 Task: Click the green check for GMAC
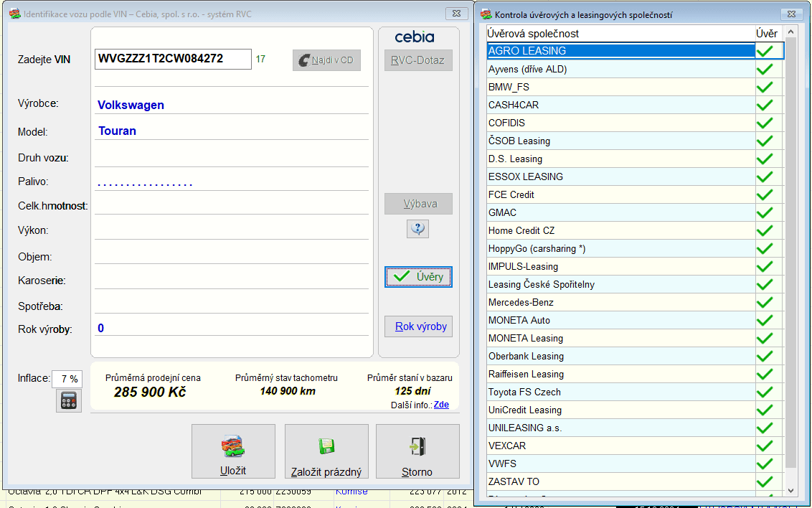click(x=765, y=212)
